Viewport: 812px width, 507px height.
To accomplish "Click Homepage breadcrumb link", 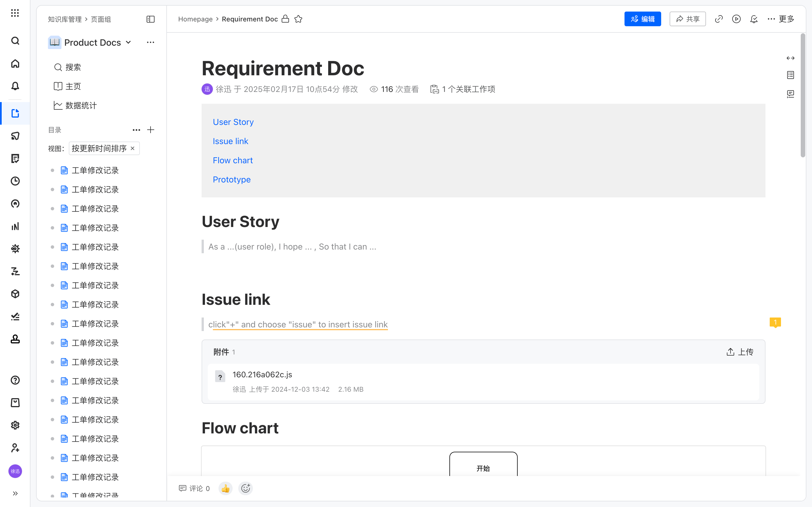I will click(x=195, y=19).
